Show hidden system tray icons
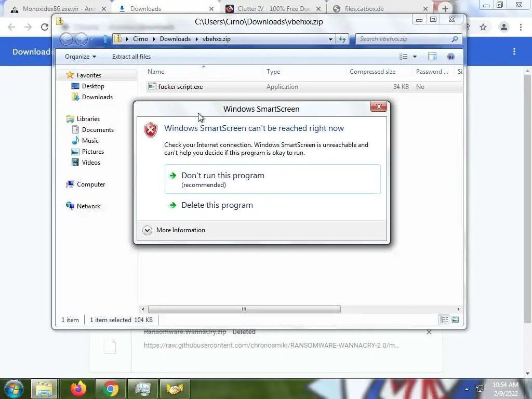Viewport: 532px width, 399px height. point(467,389)
